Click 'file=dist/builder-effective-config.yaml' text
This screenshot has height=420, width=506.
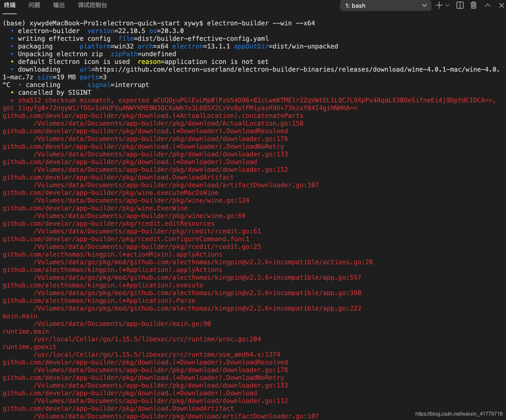(194, 39)
